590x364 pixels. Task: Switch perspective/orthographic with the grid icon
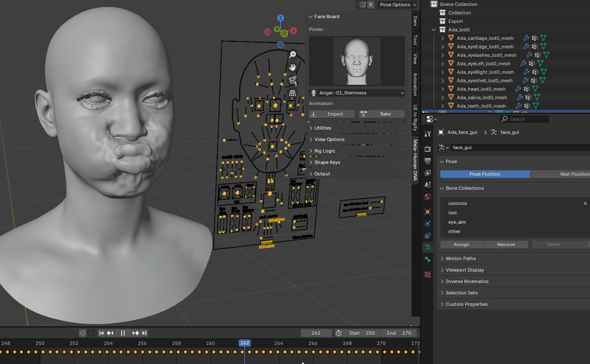pyautogui.click(x=292, y=93)
